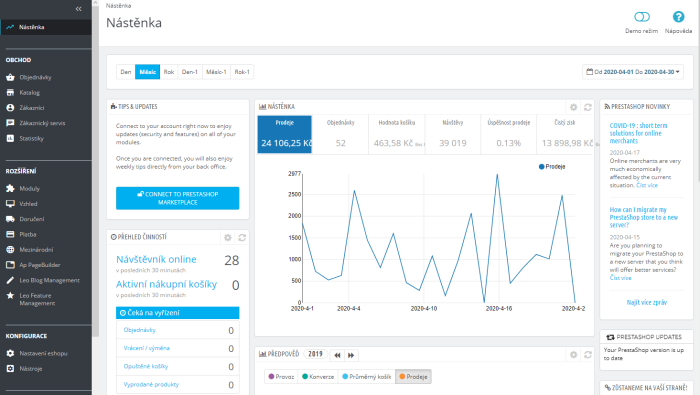
Task: Go to next forecast year
Action: 351,355
